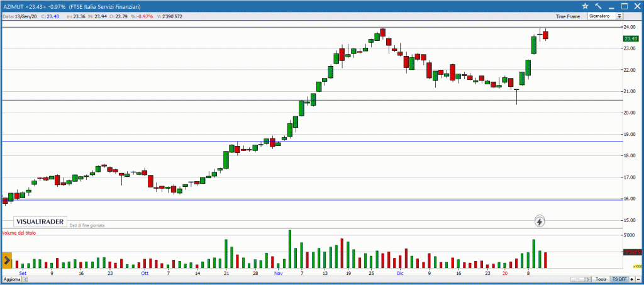Expand side panel with orange chevron arrow
The width and height of the screenshot is (644, 285).
(6, 260)
